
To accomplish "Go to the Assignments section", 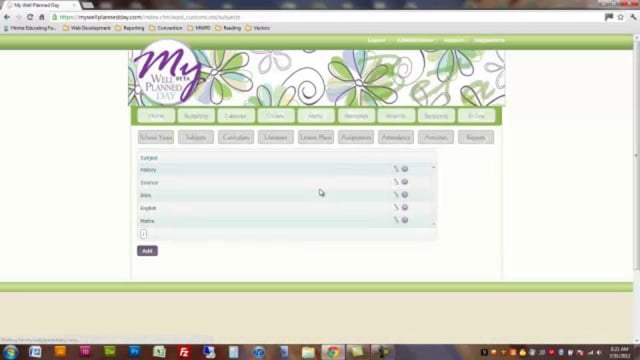I will click(x=356, y=138).
